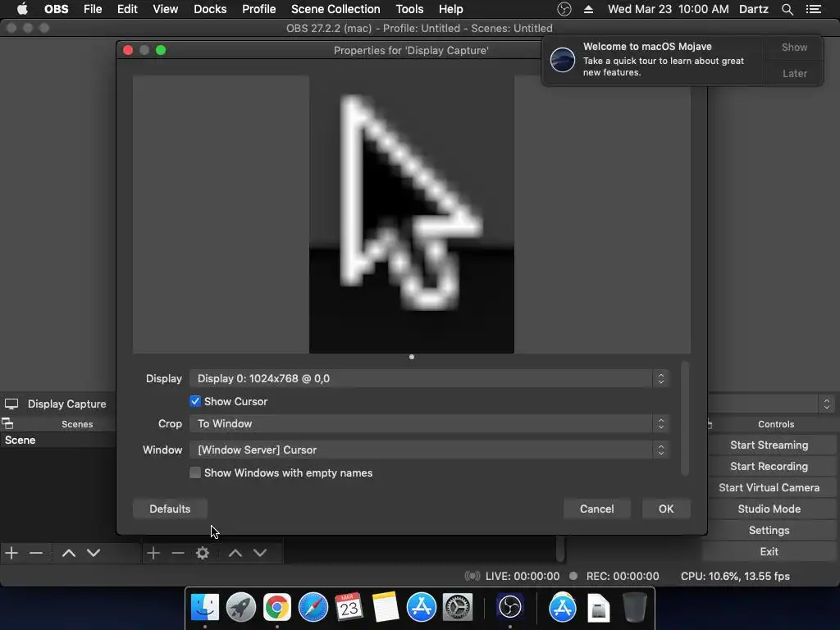840x630 pixels.
Task: Click the Exit button
Action: coord(769,552)
